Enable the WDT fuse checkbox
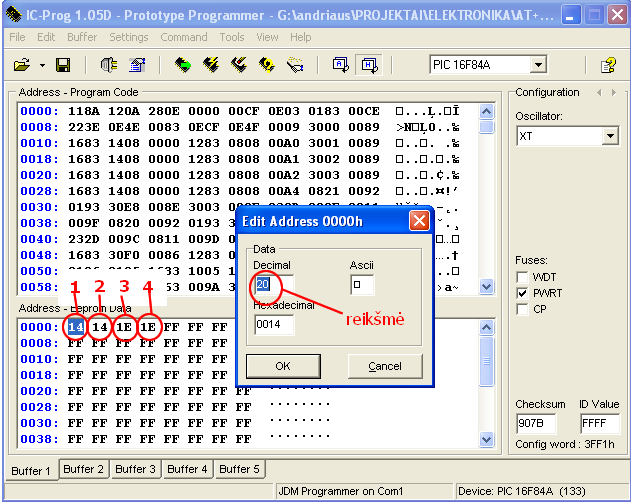The width and height of the screenshot is (632, 504). [522, 277]
